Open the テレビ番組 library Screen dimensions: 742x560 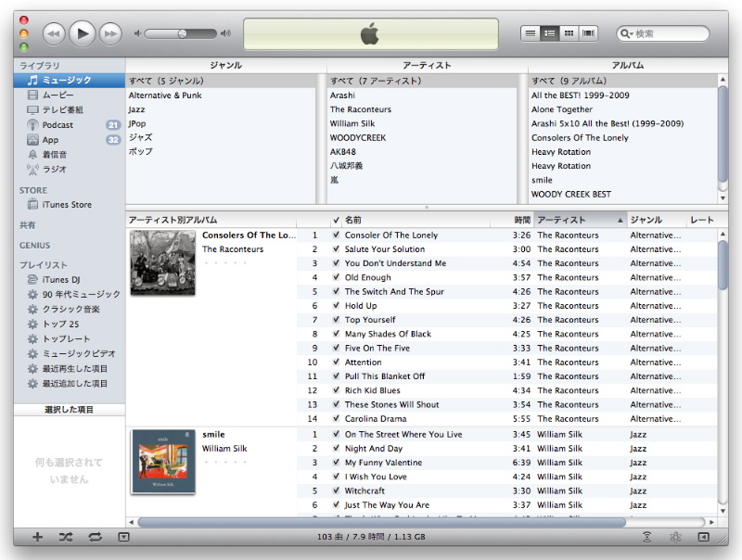(x=69, y=109)
